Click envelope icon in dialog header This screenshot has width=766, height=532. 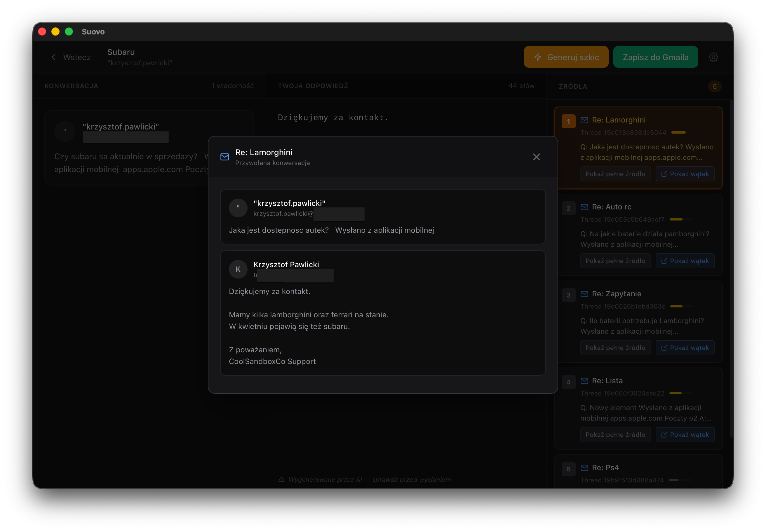225,157
